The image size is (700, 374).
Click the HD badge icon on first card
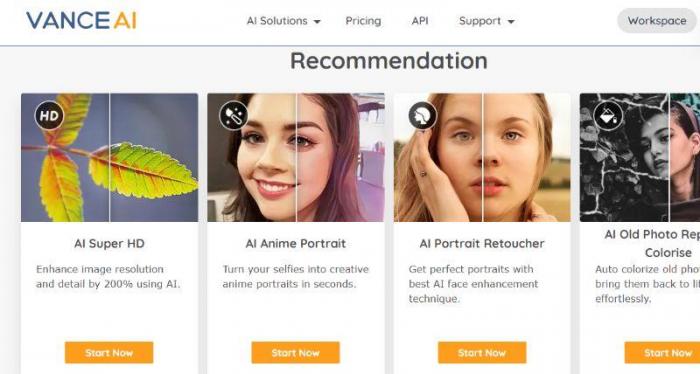click(x=49, y=116)
